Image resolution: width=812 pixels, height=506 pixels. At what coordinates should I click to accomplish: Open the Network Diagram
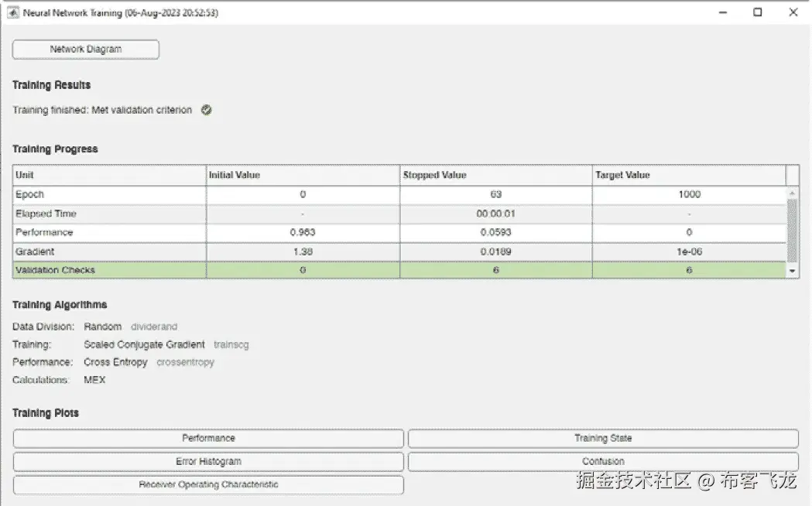click(85, 49)
